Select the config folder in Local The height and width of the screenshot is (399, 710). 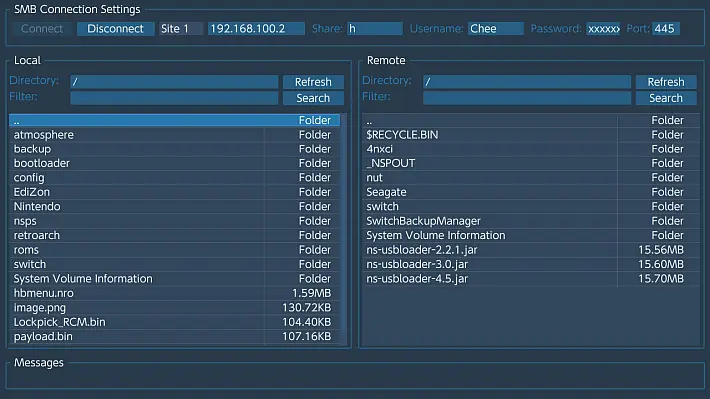point(174,178)
